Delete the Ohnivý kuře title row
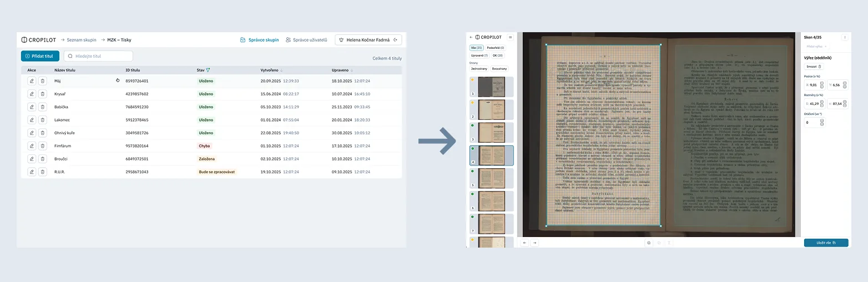This screenshot has width=868, height=282. click(42, 133)
